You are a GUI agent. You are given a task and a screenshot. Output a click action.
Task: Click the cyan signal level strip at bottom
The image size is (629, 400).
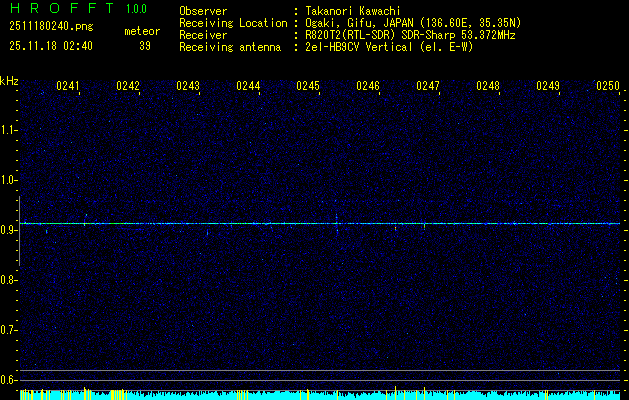(x=320, y=395)
